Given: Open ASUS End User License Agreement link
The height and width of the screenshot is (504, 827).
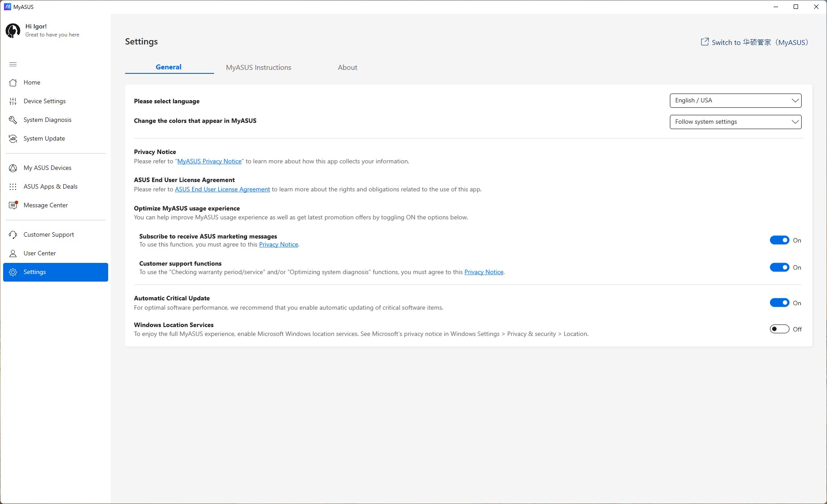Looking at the screenshot, I should 222,190.
